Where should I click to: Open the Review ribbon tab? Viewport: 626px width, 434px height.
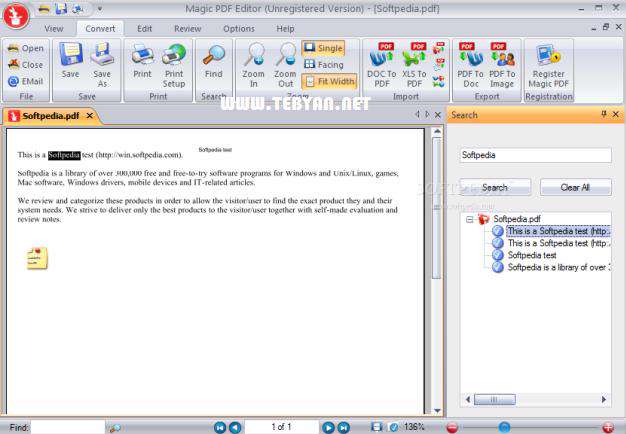pos(187,29)
